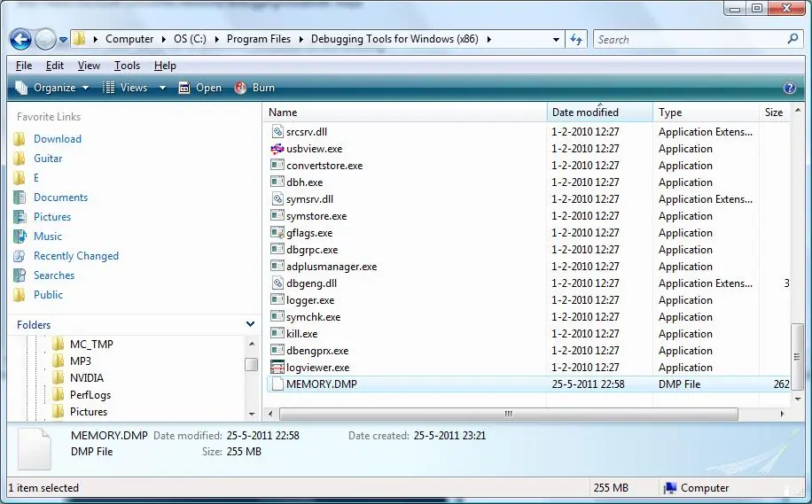This screenshot has width=812, height=504.
Task: Select NVIDIA folder in tree
Action: tap(87, 378)
